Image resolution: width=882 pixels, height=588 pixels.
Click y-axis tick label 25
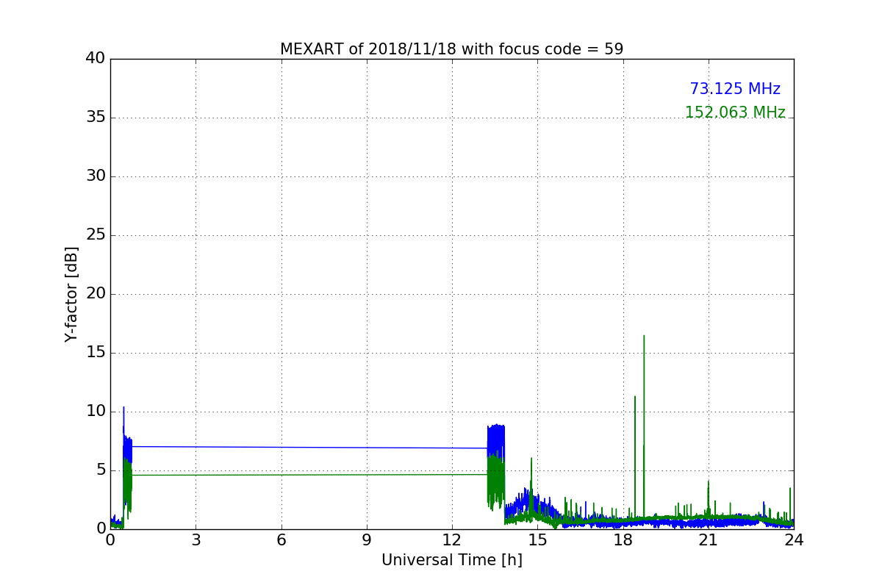click(x=95, y=235)
